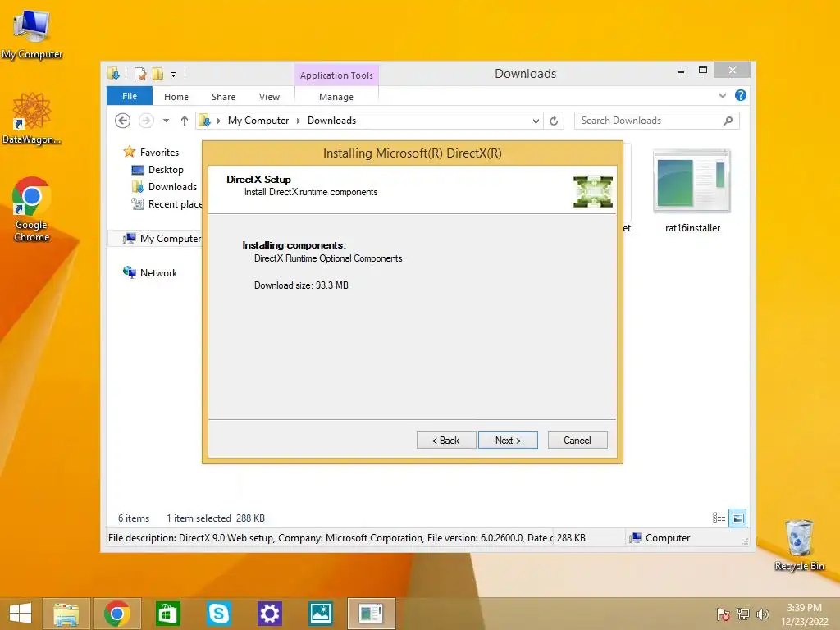Click Application Tools contextual tab
This screenshot has height=630, width=840.
pyautogui.click(x=336, y=75)
